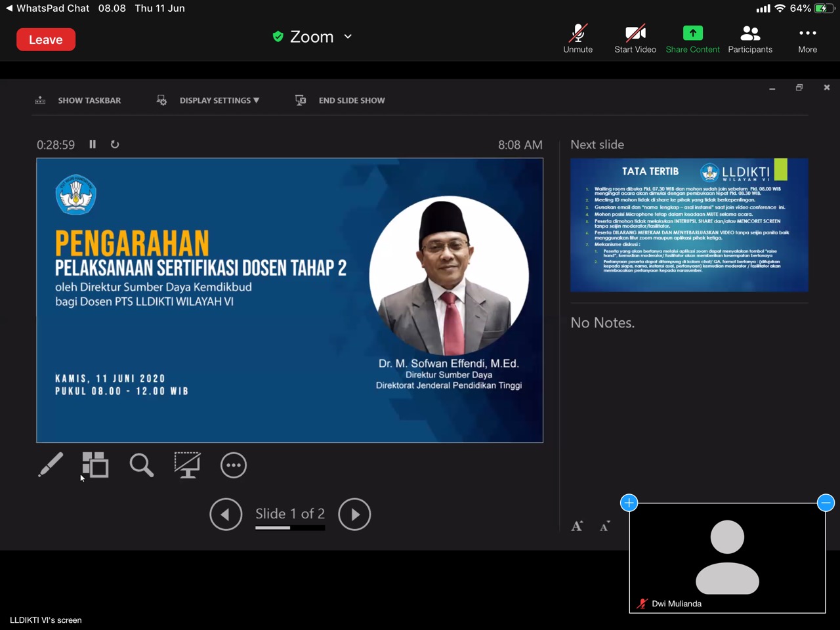Select the pen and laser pointer tool
The image size is (840, 630).
coord(51,465)
